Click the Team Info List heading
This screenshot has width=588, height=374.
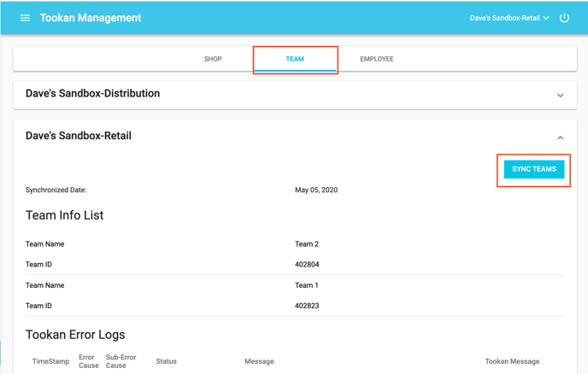[x=64, y=215]
